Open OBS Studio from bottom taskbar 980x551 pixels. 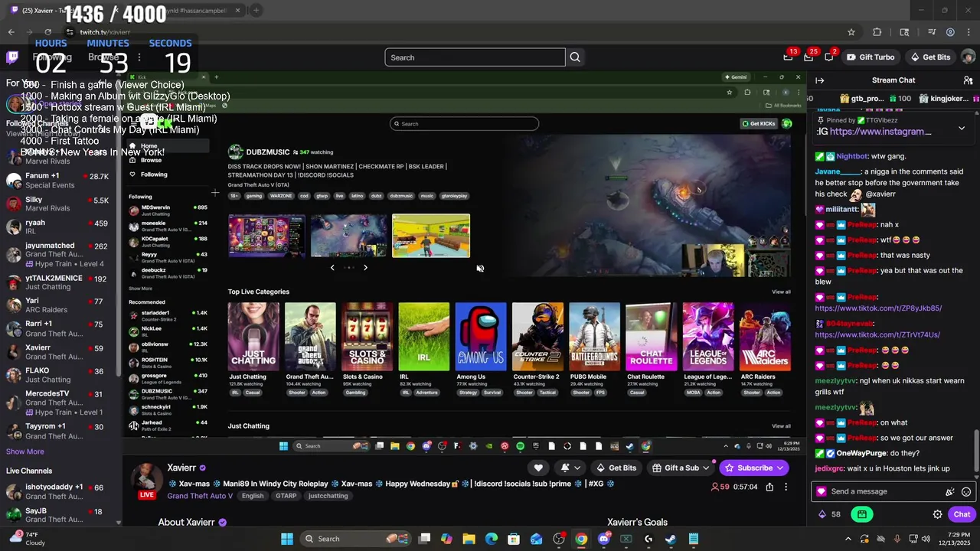[559, 539]
